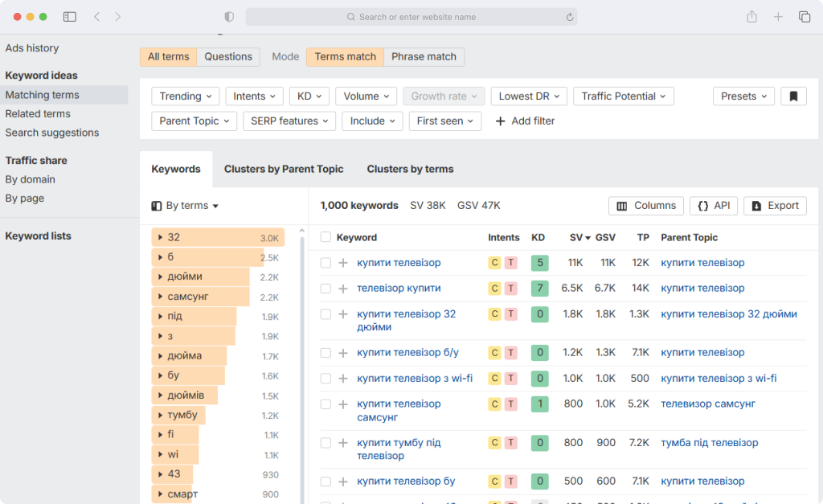This screenshot has height=504, width=823.
Task: Click the bookmark saved filters icon
Action: tap(793, 96)
